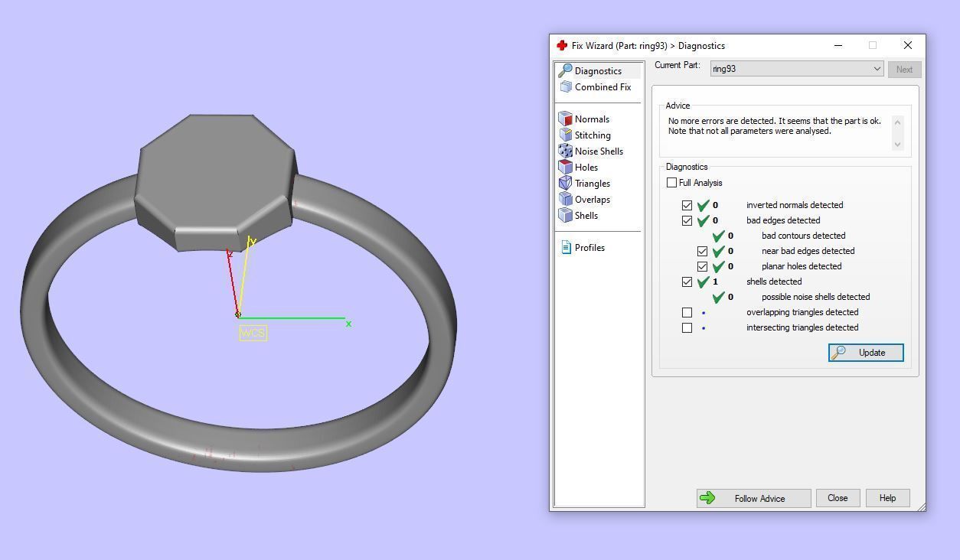
Task: Click the Stitching cube icon
Action: pos(566,135)
